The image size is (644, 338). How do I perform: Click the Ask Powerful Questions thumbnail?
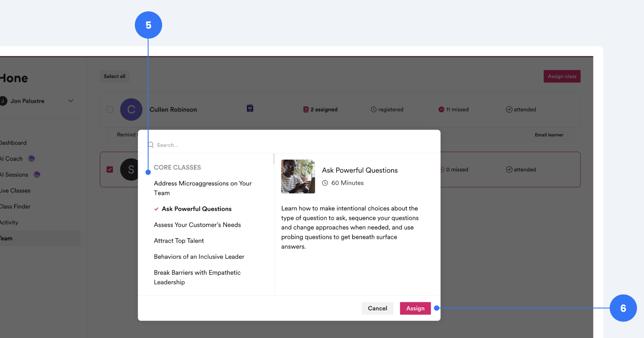298,176
